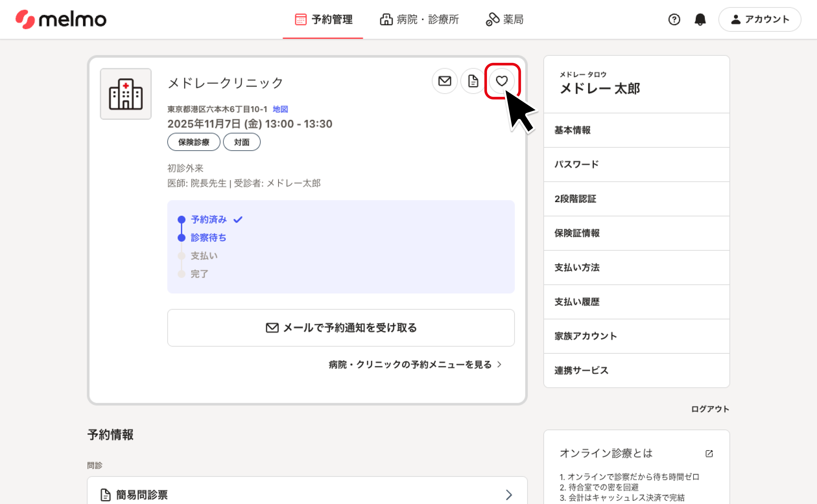Click the envelope mail icon button
Image resolution: width=817 pixels, height=504 pixels.
pyautogui.click(x=444, y=81)
